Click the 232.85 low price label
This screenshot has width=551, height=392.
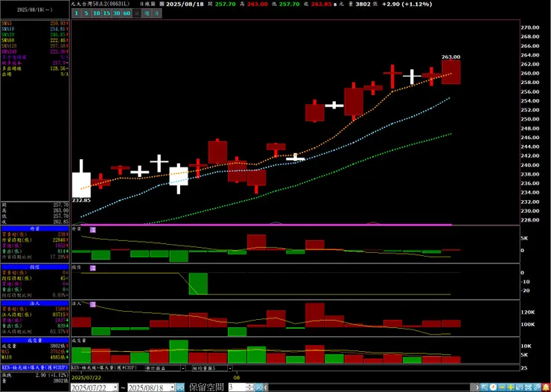pyautogui.click(x=81, y=200)
